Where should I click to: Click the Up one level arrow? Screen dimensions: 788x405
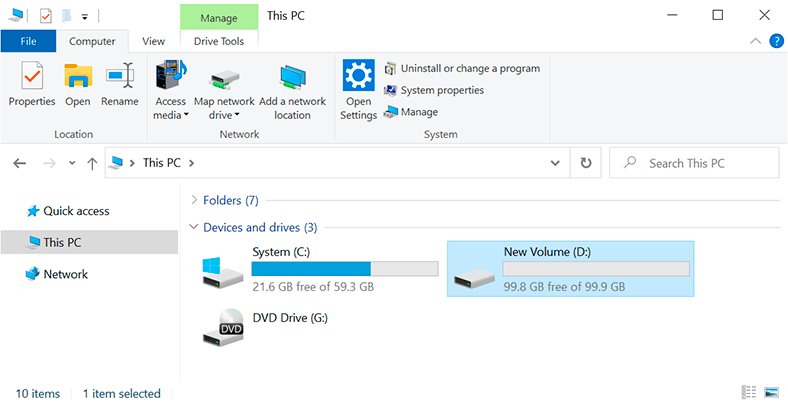(92, 163)
